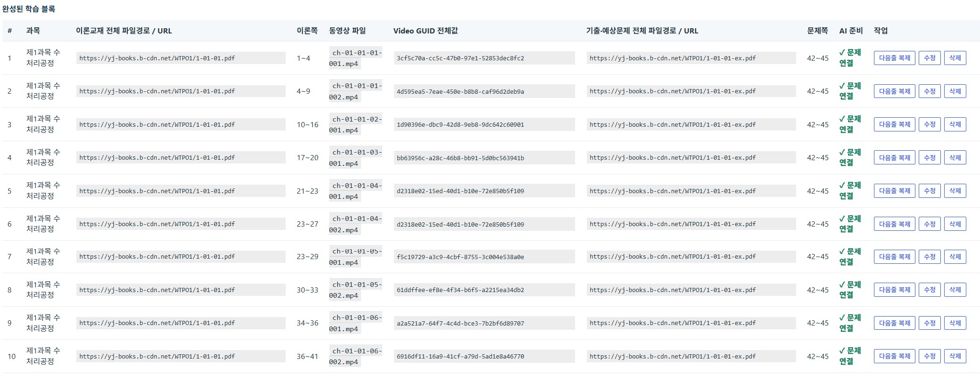Click Video GUID 전체값 column header
This screenshot has height=375, width=980.
[x=425, y=31]
